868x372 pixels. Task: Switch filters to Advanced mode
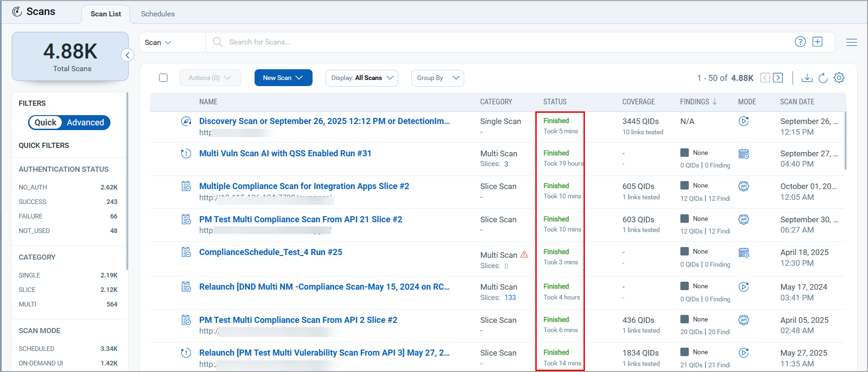[x=85, y=123]
